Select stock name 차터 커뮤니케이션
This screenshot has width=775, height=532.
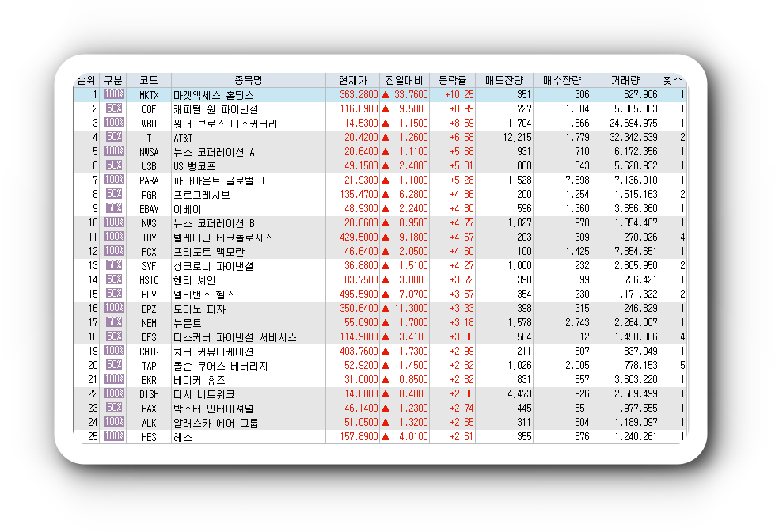[213, 351]
